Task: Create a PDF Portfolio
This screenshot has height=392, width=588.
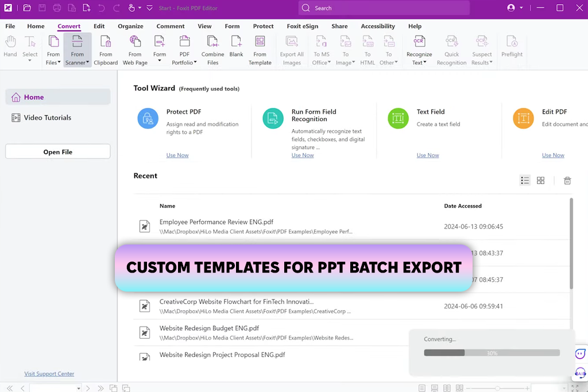Action: click(184, 50)
